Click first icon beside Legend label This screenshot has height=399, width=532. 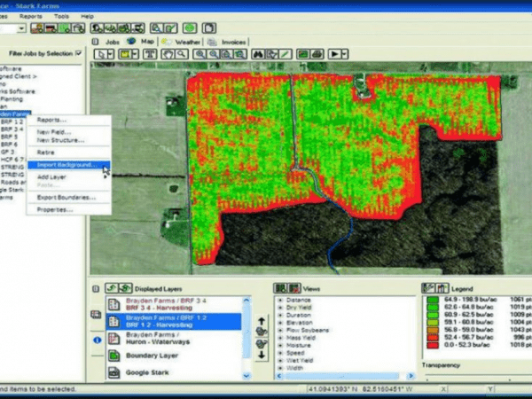point(428,288)
